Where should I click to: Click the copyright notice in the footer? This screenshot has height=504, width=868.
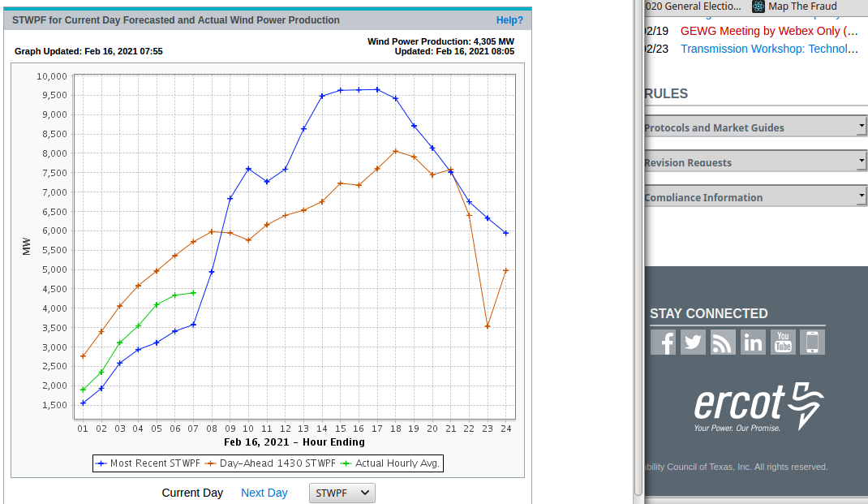coord(737,467)
